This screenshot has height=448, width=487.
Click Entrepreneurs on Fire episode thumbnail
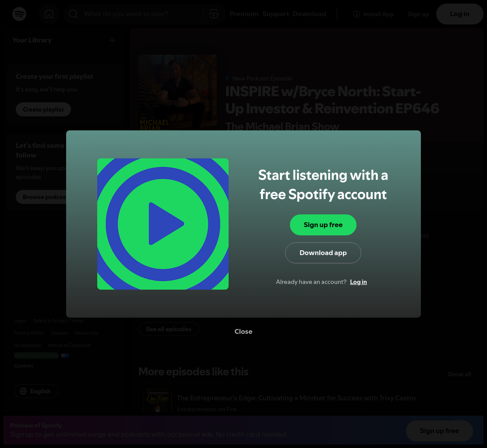pyautogui.click(x=158, y=401)
